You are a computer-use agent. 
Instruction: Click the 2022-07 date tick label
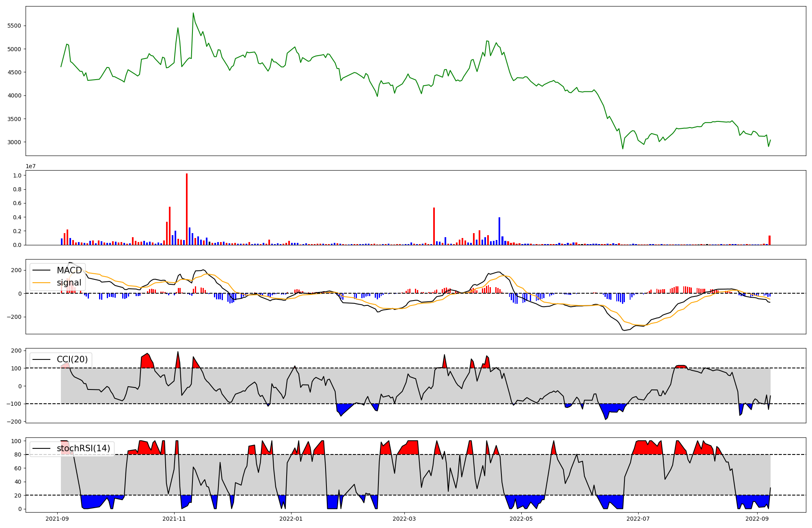click(638, 519)
